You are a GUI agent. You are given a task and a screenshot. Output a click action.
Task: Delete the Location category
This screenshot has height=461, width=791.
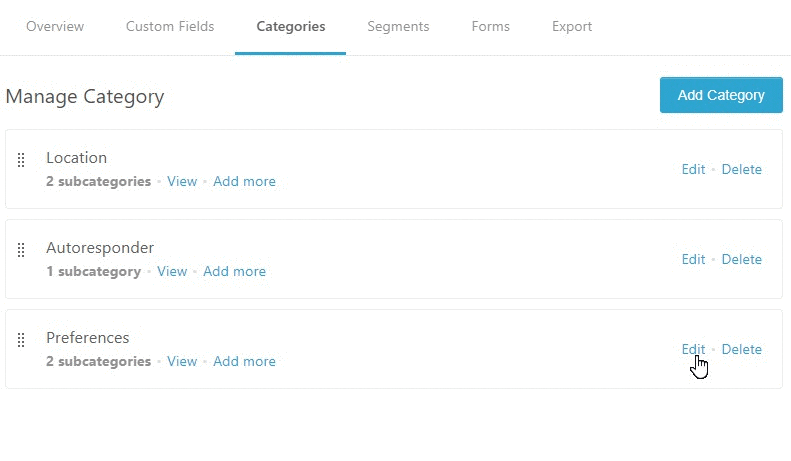[x=741, y=170]
